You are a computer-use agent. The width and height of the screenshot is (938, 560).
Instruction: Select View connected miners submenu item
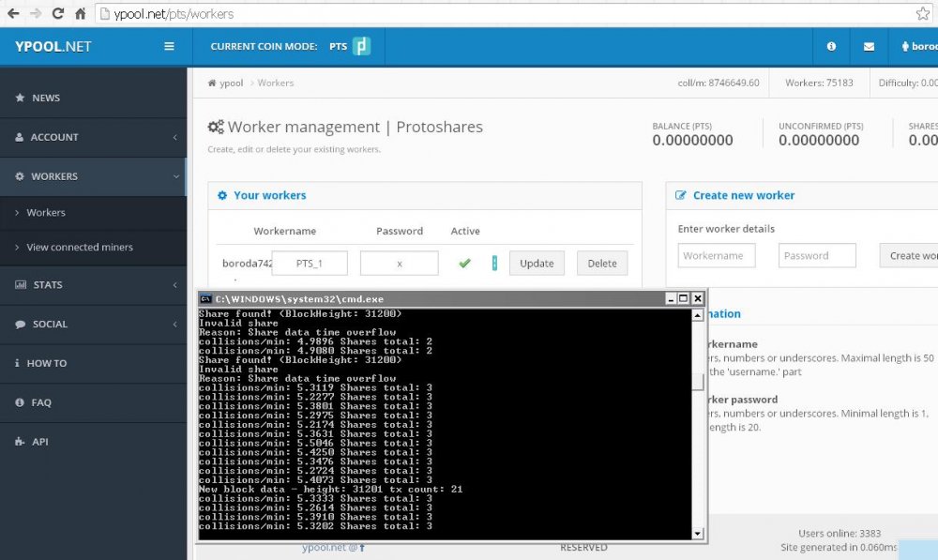[x=80, y=248]
